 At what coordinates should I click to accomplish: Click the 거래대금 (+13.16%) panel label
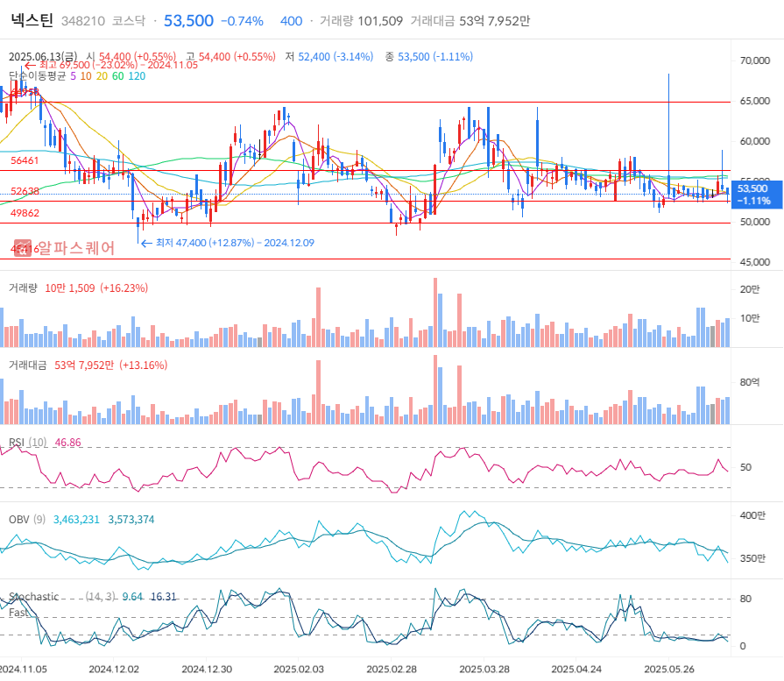click(88, 365)
